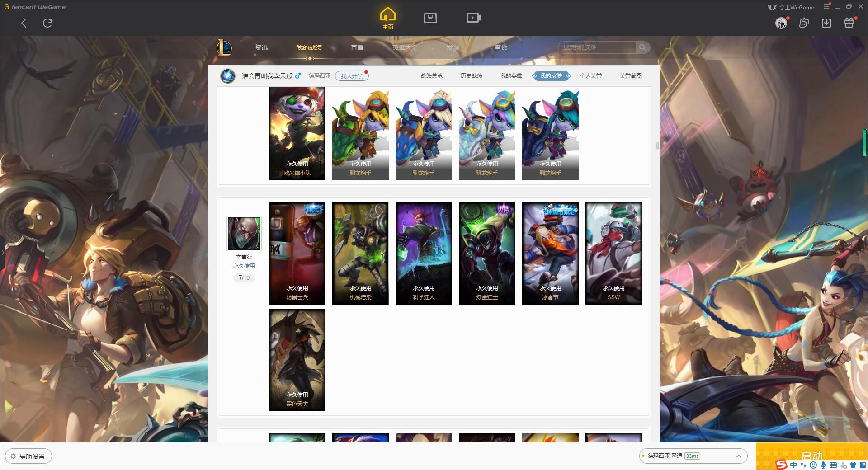Image resolution: width=868 pixels, height=470 pixels.
Task: Click the 掌上WeGame phone icon
Action: (772, 7)
